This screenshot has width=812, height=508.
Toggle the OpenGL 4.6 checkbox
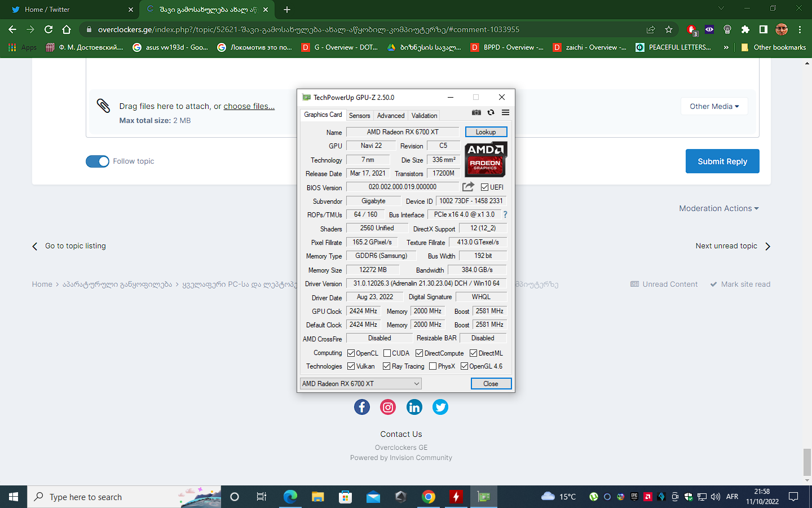pyautogui.click(x=464, y=366)
